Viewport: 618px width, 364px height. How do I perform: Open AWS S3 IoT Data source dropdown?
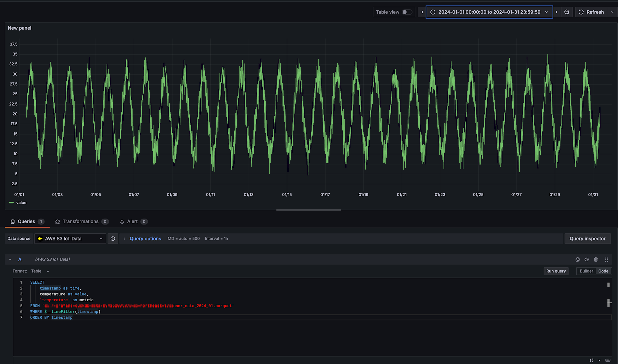(x=70, y=238)
